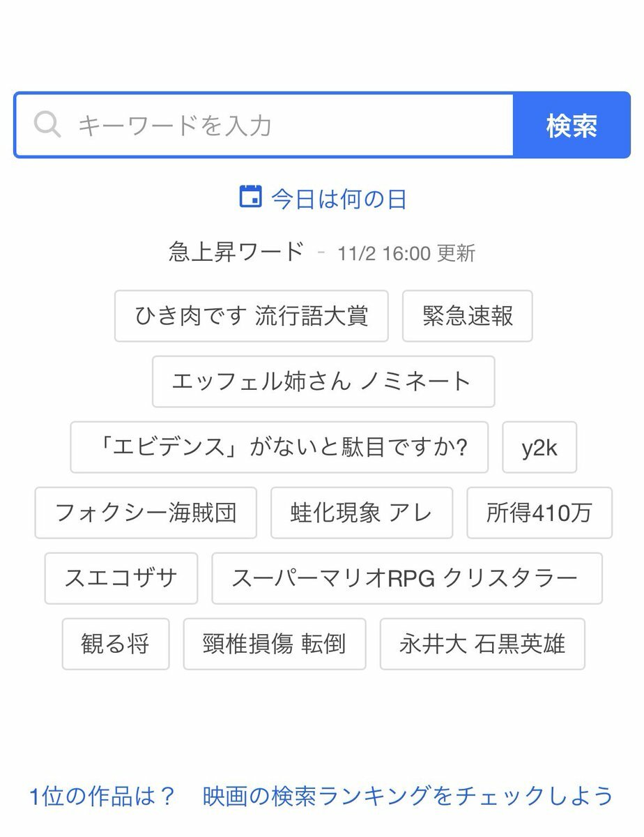Open the 今日は何の日 link
This screenshot has width=644, height=837.
(x=339, y=199)
